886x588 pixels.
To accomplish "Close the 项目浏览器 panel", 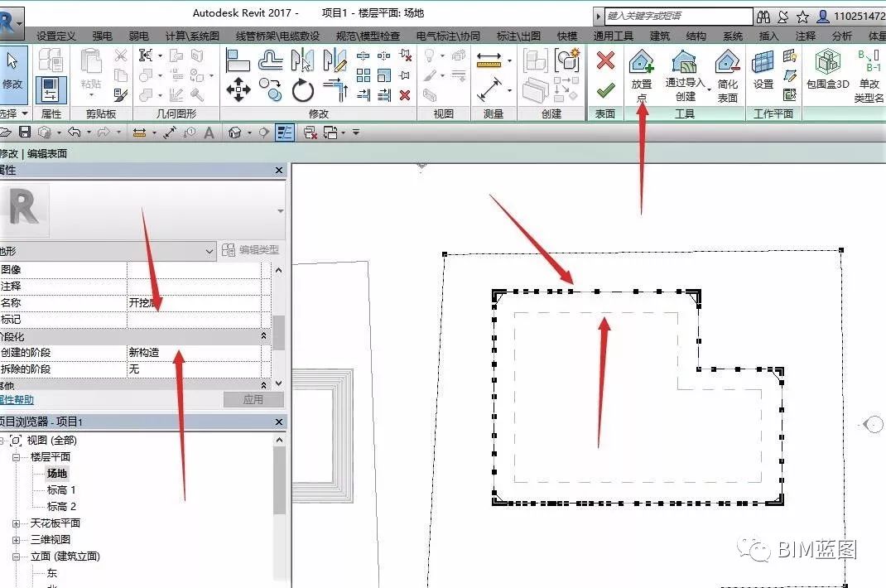I will tap(278, 422).
